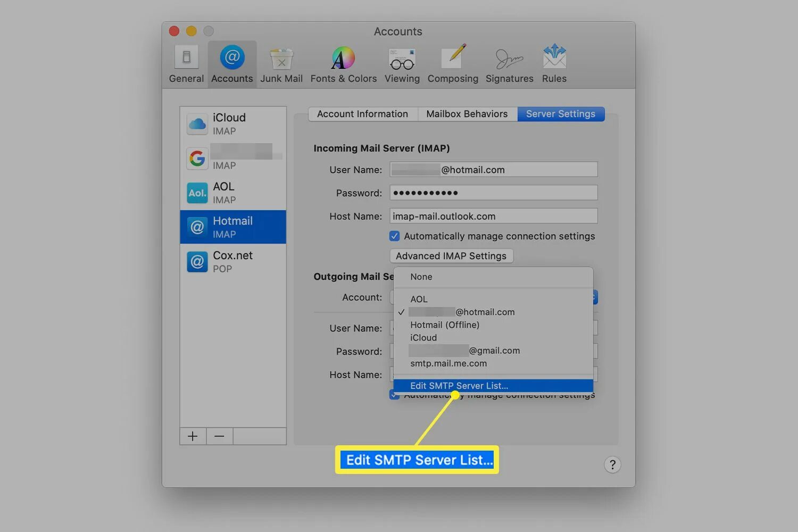Choose None from SMTP account menu

point(493,277)
